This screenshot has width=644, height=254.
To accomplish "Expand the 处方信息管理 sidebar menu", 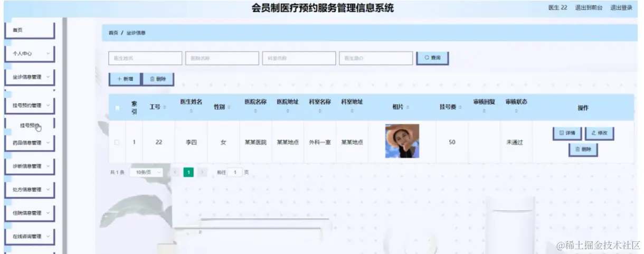I will (x=30, y=189).
